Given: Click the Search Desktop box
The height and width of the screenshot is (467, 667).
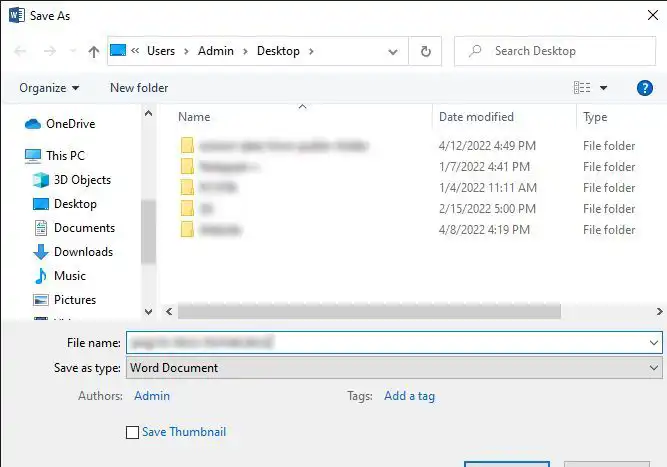Looking at the screenshot, I should tap(555, 51).
